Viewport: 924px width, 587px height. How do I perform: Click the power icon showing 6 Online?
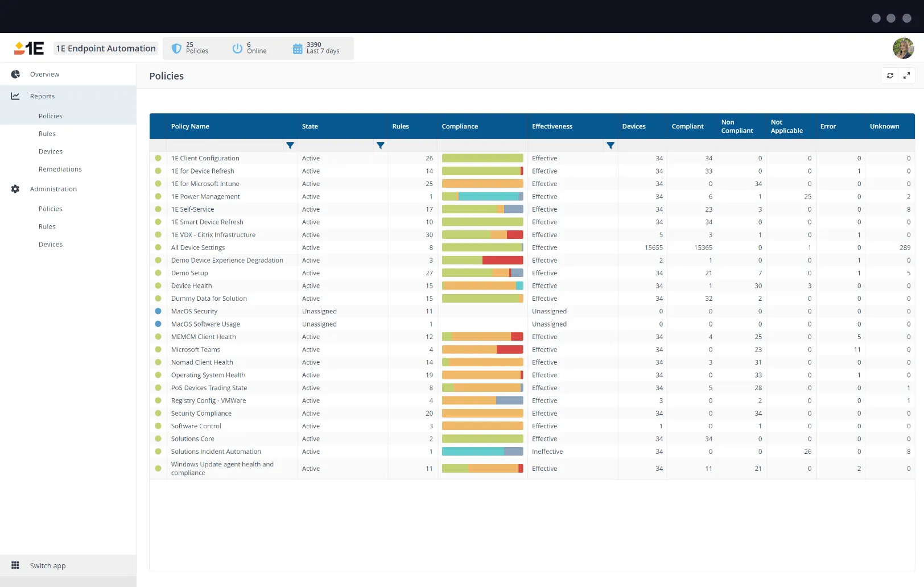[x=237, y=48]
